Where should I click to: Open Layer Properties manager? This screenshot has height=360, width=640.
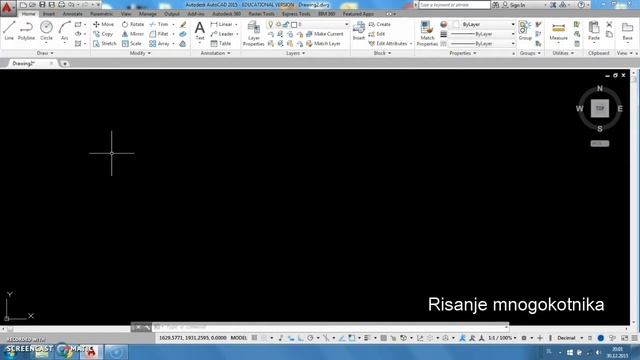253,33
